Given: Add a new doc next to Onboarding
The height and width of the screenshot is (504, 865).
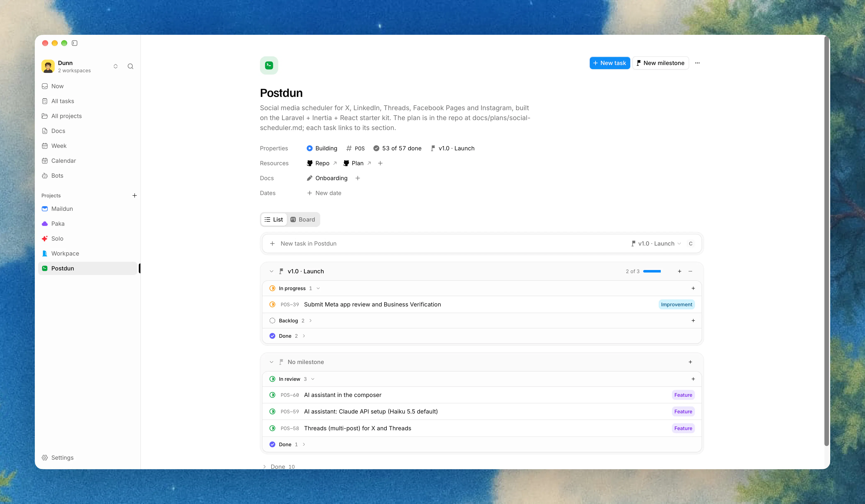Looking at the screenshot, I should (x=358, y=178).
